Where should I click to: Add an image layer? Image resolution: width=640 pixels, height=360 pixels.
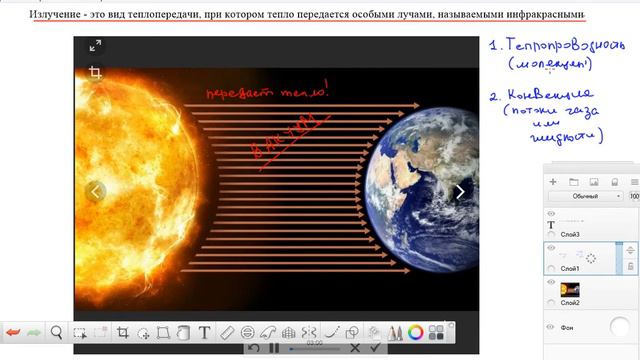point(594,182)
